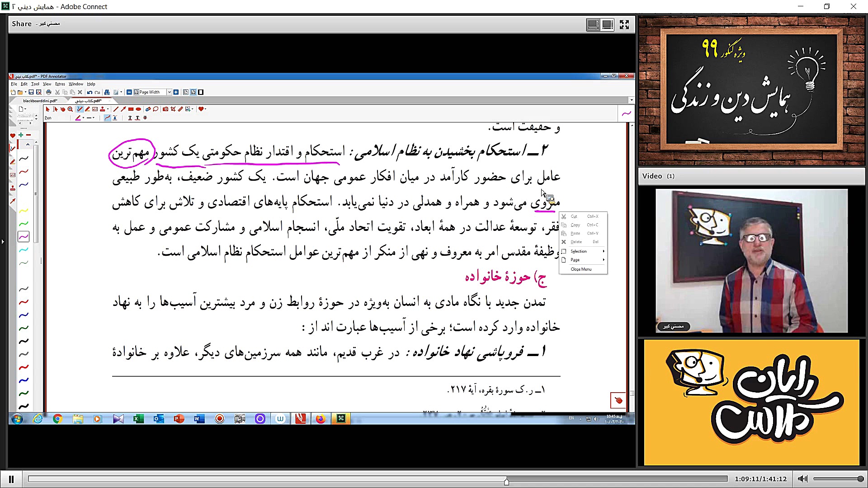Expand the pen color dropdown
The width and height of the screenshot is (868, 488).
pos(83,117)
